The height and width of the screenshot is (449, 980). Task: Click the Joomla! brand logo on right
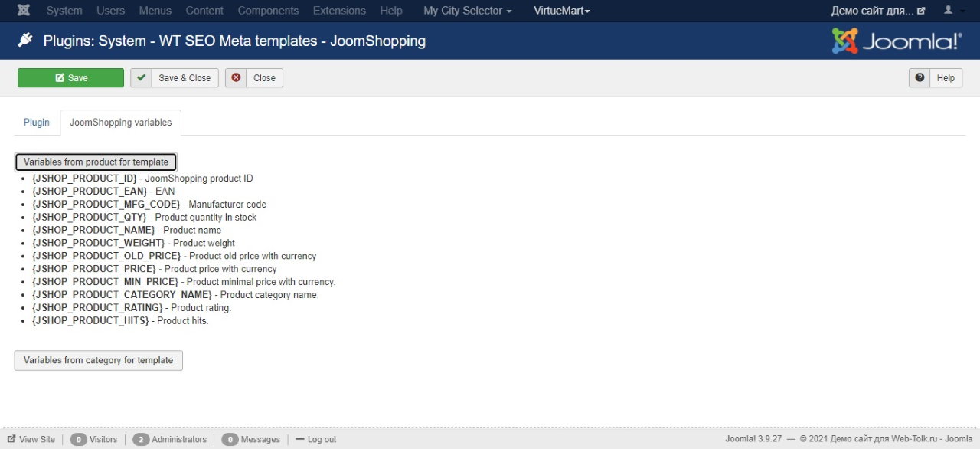(897, 41)
